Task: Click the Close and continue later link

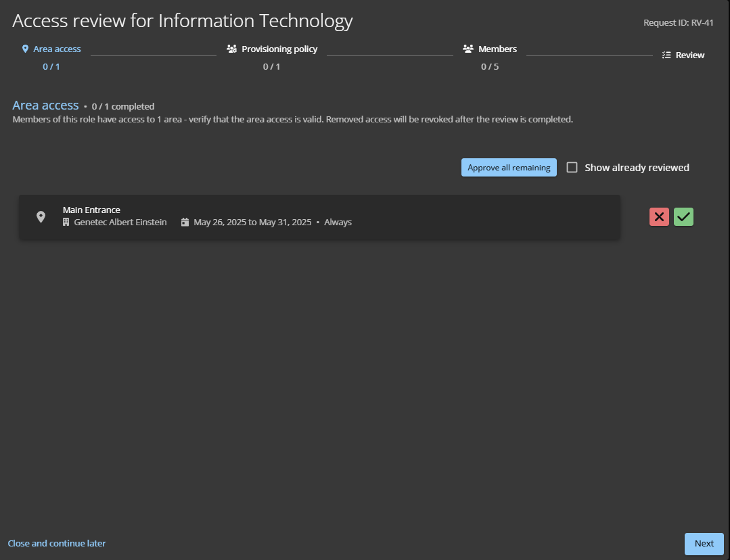Action: (x=57, y=544)
